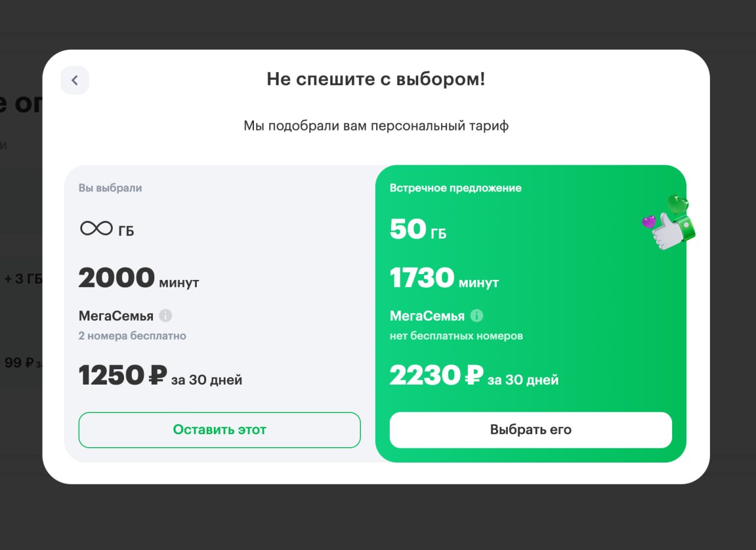Click the Вы выбрали label

[110, 188]
